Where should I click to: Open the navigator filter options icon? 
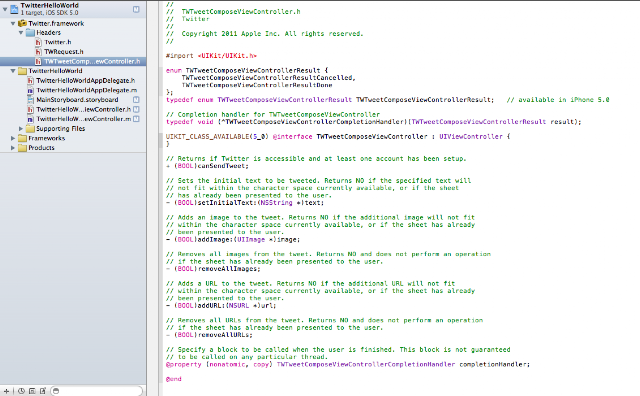pyautogui.click(x=56, y=391)
